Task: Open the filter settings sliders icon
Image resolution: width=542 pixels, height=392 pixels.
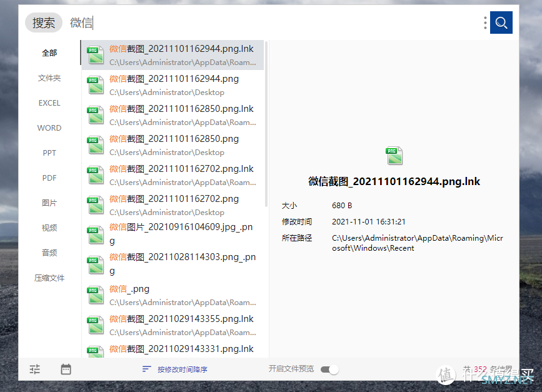Action: 34,369
